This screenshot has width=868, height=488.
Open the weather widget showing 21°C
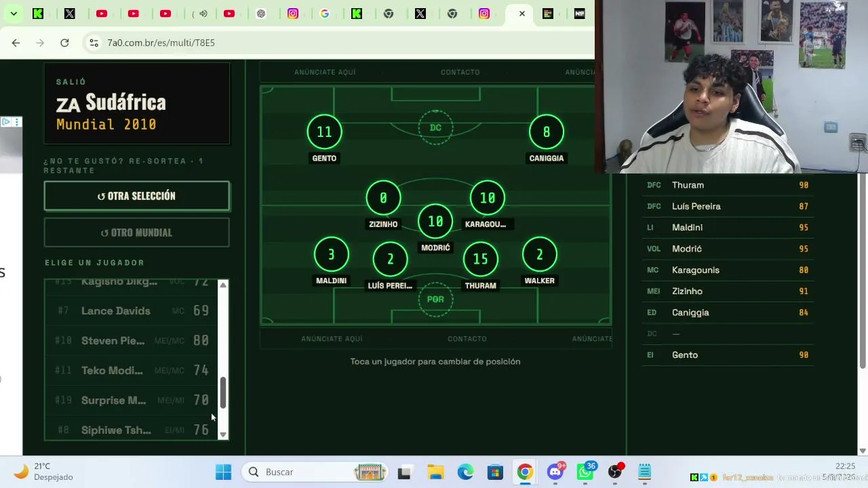coord(43,472)
